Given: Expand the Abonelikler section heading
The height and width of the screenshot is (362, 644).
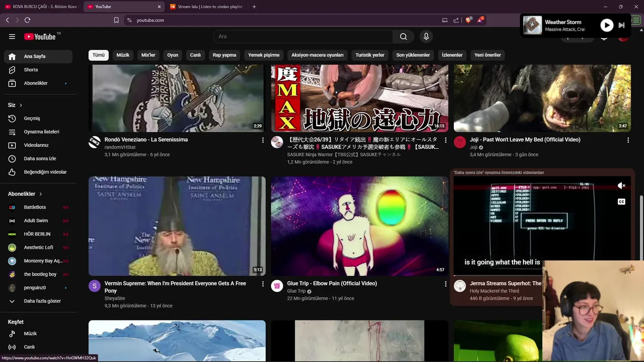Looking at the screenshot, I should [25, 194].
